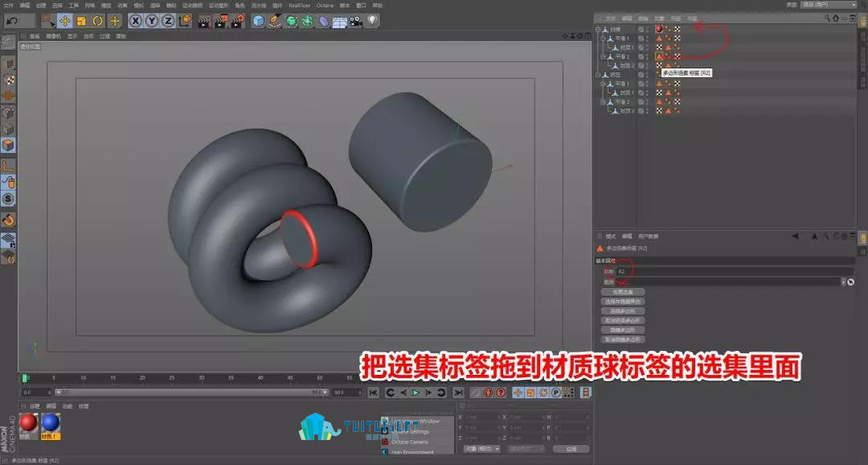Add a light bulb object

(372, 21)
